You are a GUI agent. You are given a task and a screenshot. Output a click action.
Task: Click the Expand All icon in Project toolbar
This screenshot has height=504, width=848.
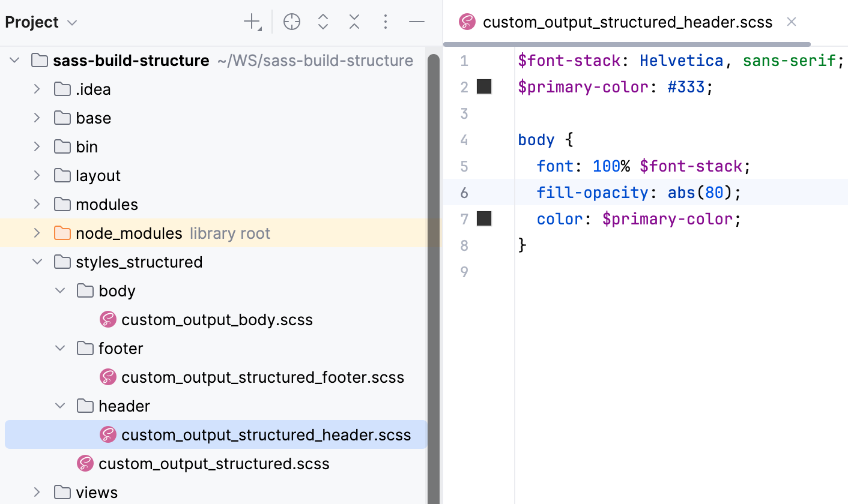tap(323, 23)
